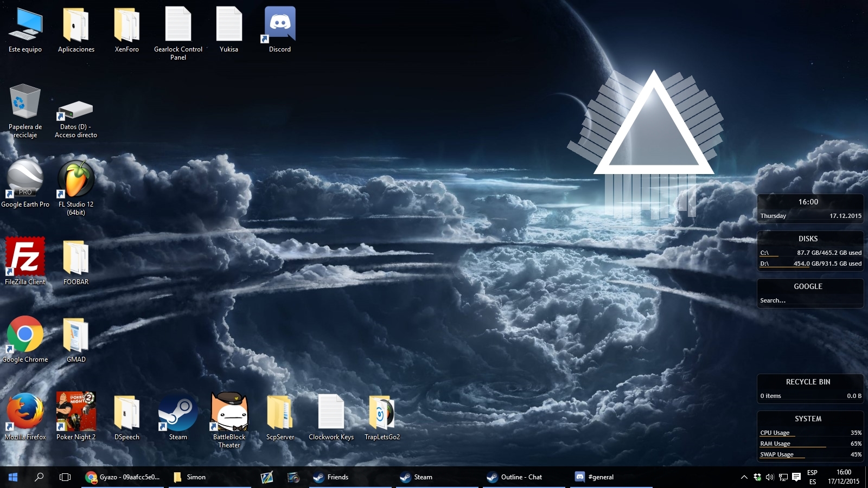Click the SWAP Usage label in the SYSTEM widget

click(x=777, y=454)
